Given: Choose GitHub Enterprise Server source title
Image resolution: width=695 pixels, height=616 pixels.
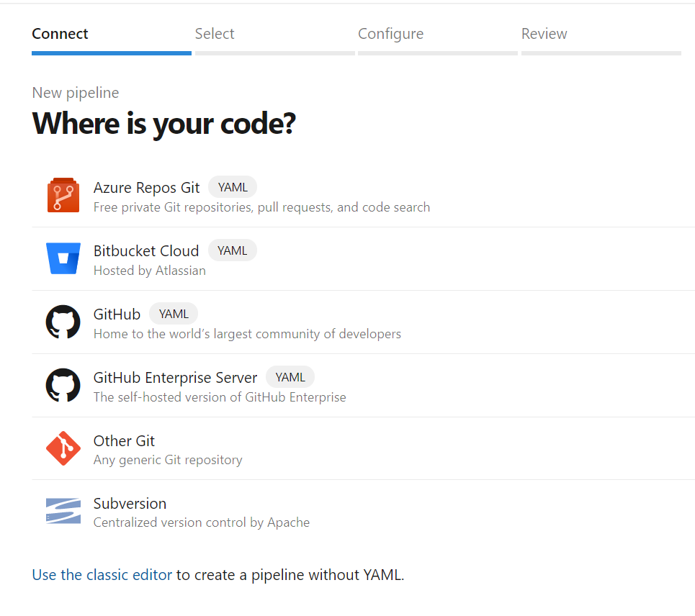Looking at the screenshot, I should point(175,378).
